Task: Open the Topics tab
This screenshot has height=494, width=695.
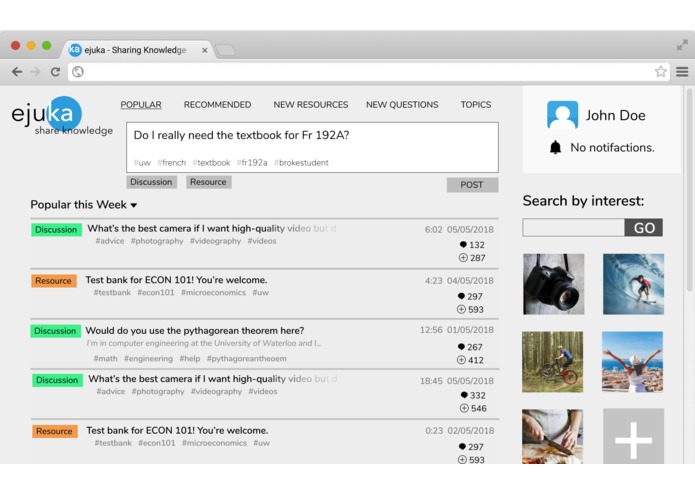Action: click(x=476, y=105)
